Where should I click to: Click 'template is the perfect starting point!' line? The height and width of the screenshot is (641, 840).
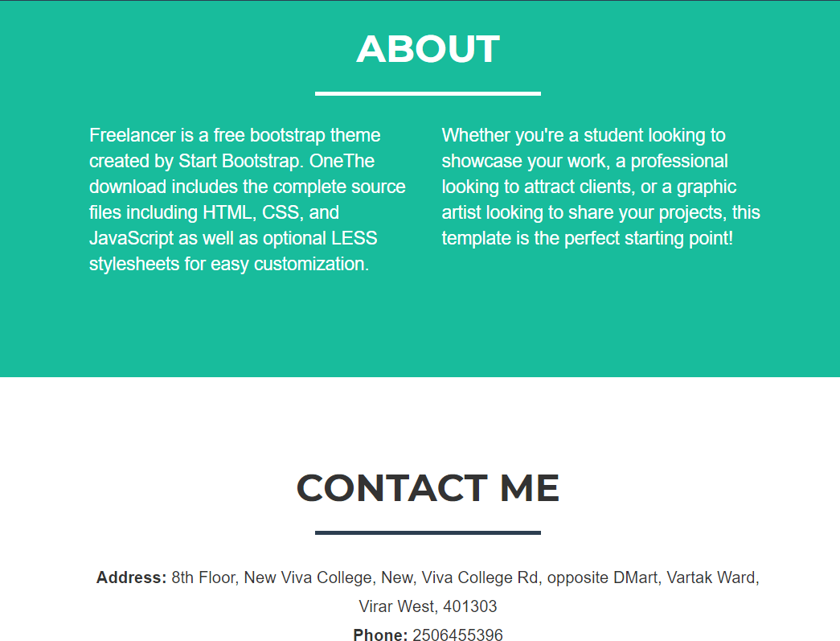[587, 238]
